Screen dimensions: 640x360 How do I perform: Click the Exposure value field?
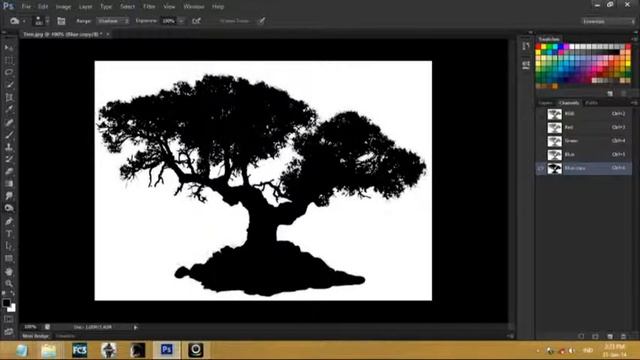[169, 21]
